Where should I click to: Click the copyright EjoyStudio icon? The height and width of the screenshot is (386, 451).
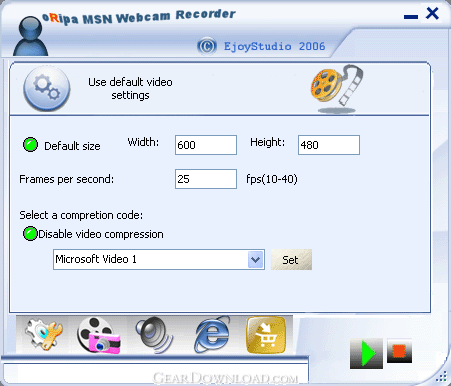[x=207, y=46]
